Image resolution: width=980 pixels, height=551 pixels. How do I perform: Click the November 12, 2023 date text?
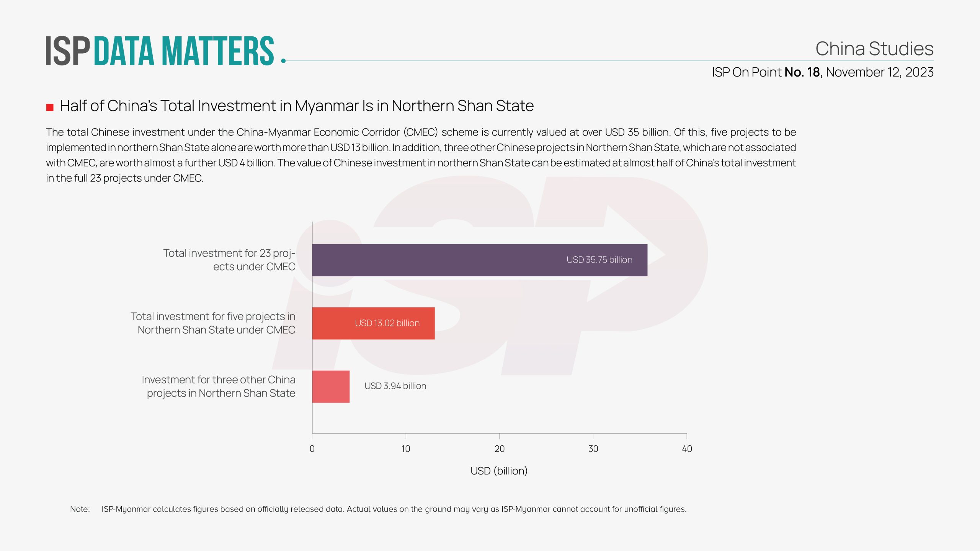pos(880,72)
